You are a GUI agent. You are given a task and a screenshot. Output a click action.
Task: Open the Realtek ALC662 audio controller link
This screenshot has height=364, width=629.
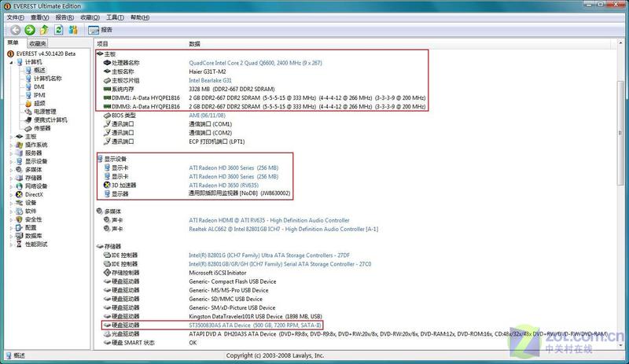(284, 229)
